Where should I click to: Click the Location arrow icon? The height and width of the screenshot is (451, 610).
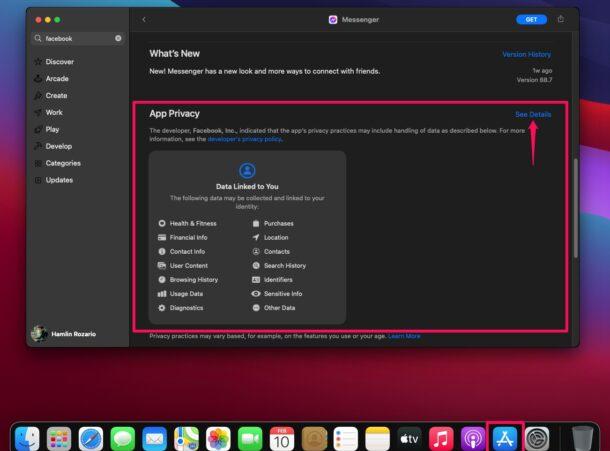[x=256, y=237]
